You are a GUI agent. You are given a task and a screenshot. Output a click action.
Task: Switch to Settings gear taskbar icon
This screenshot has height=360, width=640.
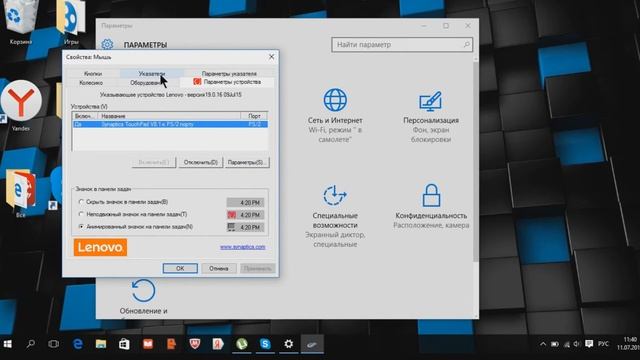(289, 344)
